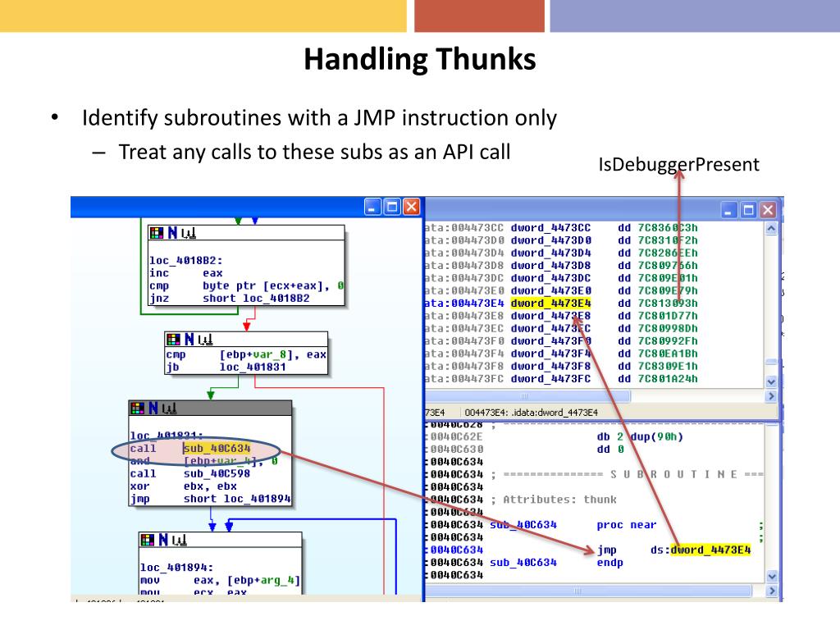Click the horizontal scrollbar thumb under the .idata listing
Image resolution: width=840 pixels, height=630 pixels.
(x=527, y=396)
